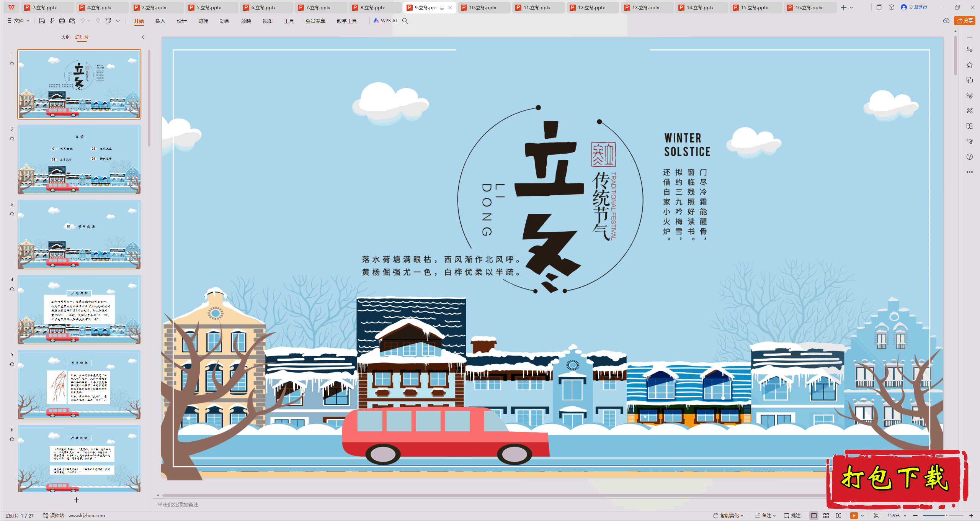Click fit-slide-to-window icon in status bar

tap(877, 516)
